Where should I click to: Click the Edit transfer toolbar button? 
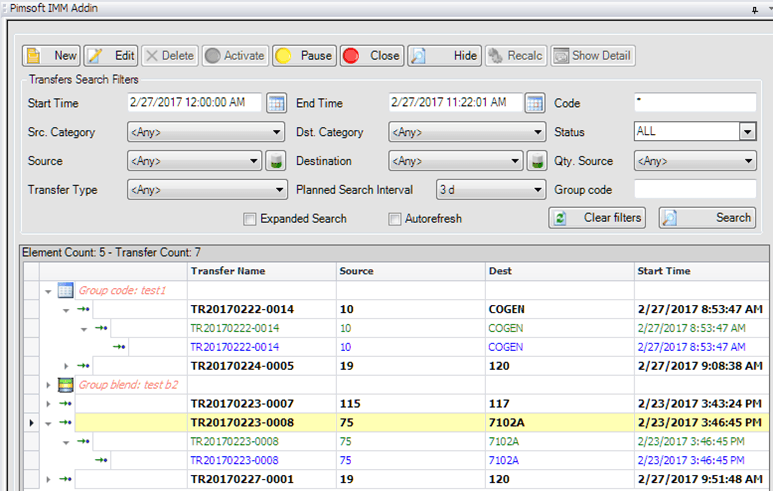[110, 56]
